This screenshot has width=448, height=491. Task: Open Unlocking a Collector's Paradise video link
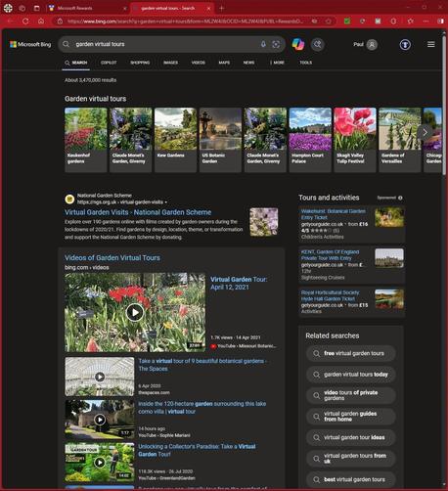click(x=197, y=450)
